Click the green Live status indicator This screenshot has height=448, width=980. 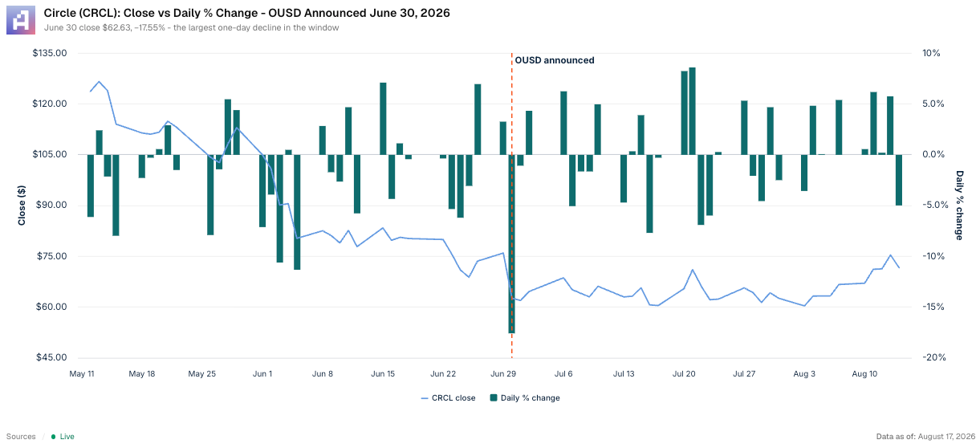pos(63,437)
